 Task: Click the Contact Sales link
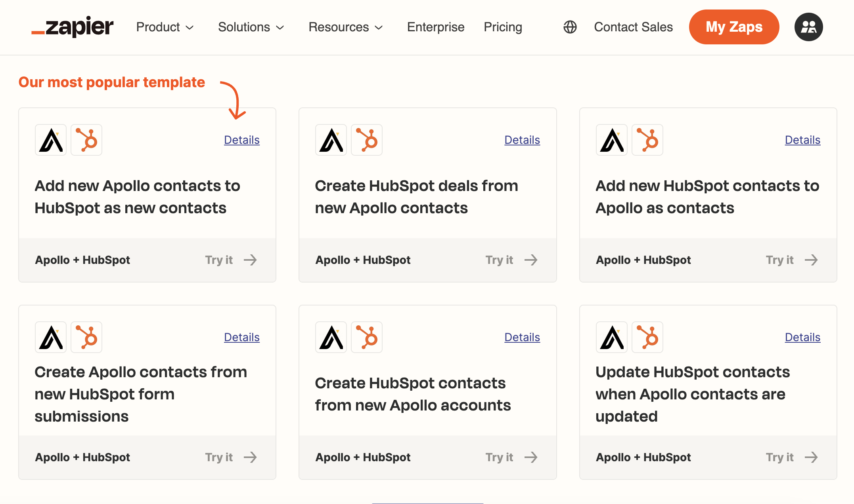[633, 27]
